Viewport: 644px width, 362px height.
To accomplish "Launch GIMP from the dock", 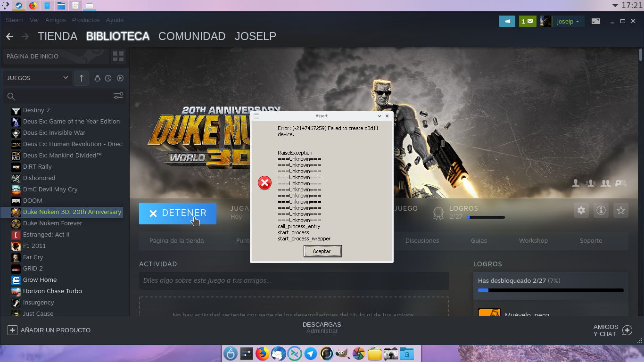I will pyautogui.click(x=343, y=354).
